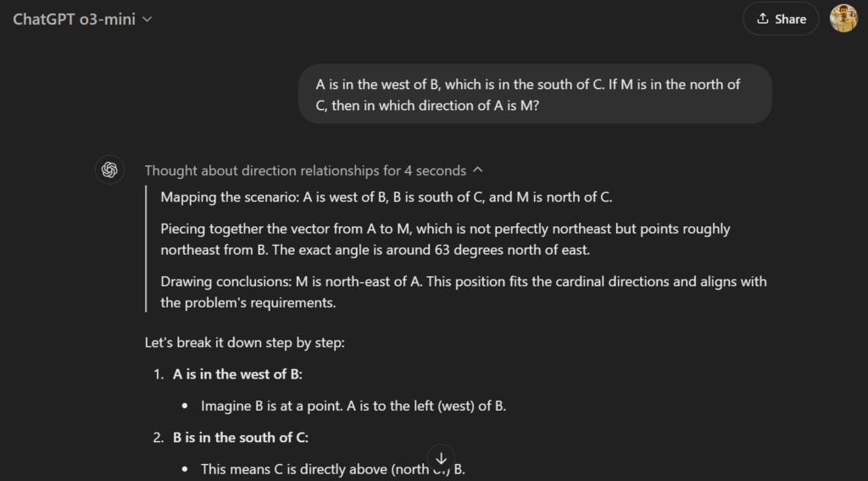Collapse the 'Thought about direction relationships' section

[x=314, y=170]
